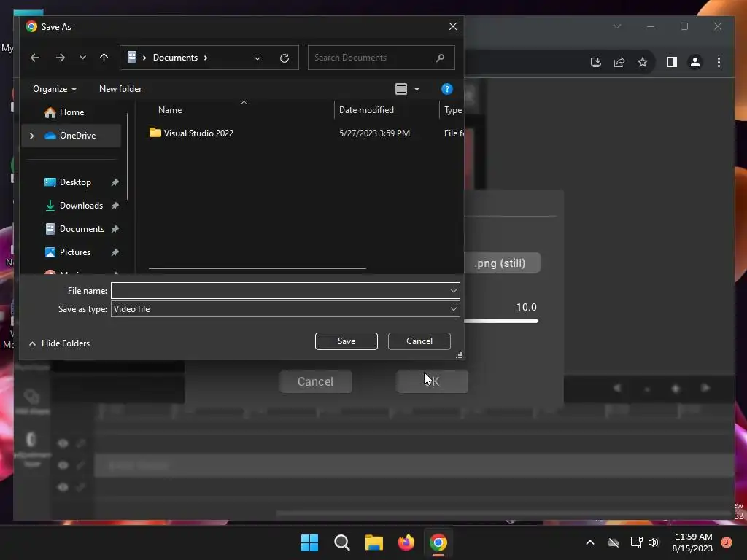Open the Chrome tab search chevron
This screenshot has height=560, width=747.
(617, 27)
